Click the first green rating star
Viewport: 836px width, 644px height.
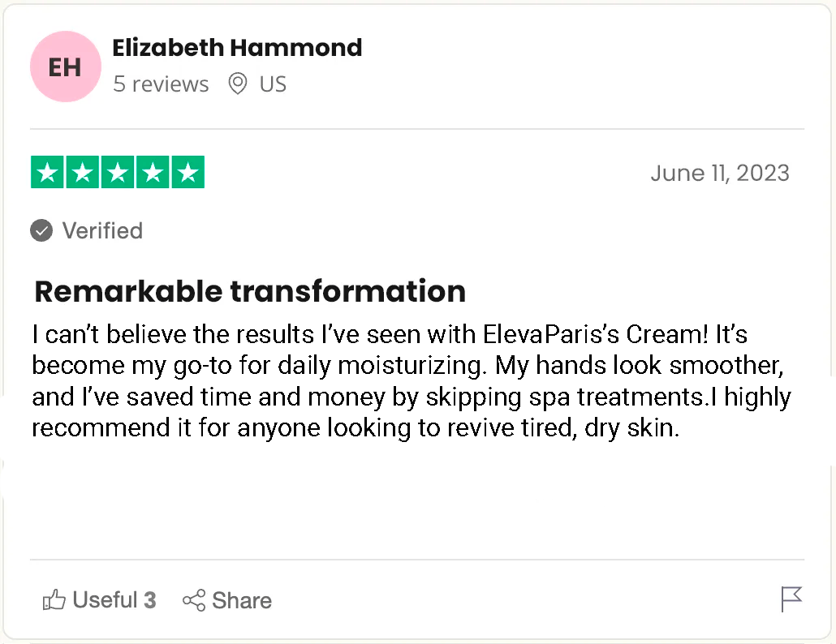[x=47, y=172]
